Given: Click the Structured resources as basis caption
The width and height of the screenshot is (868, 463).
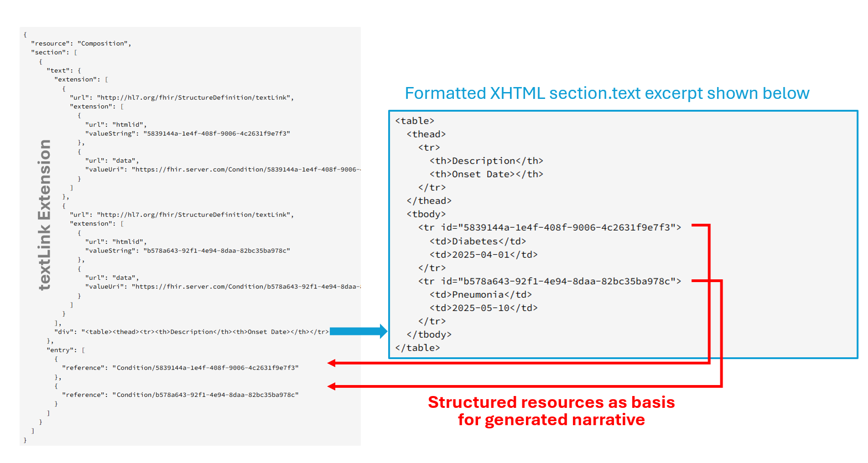Looking at the screenshot, I should click(x=551, y=411).
